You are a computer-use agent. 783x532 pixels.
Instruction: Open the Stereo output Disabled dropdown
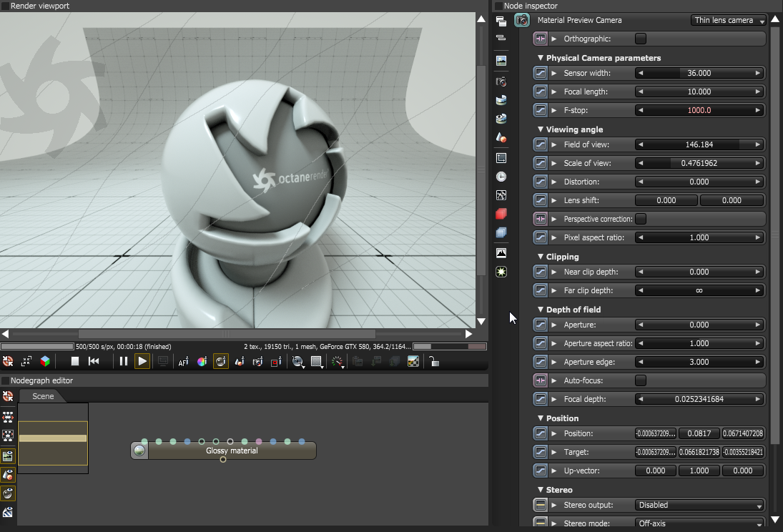pyautogui.click(x=699, y=505)
